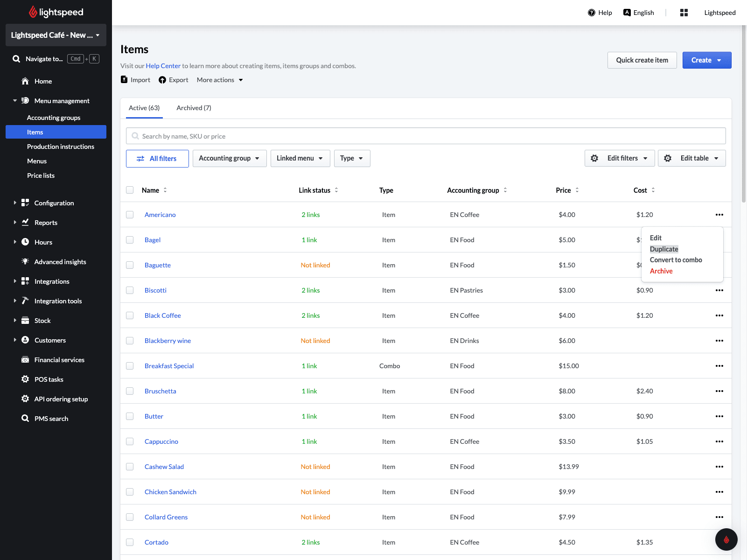Select the Black Coffee row checkbox
Image resolution: width=747 pixels, height=560 pixels.
pyautogui.click(x=130, y=315)
